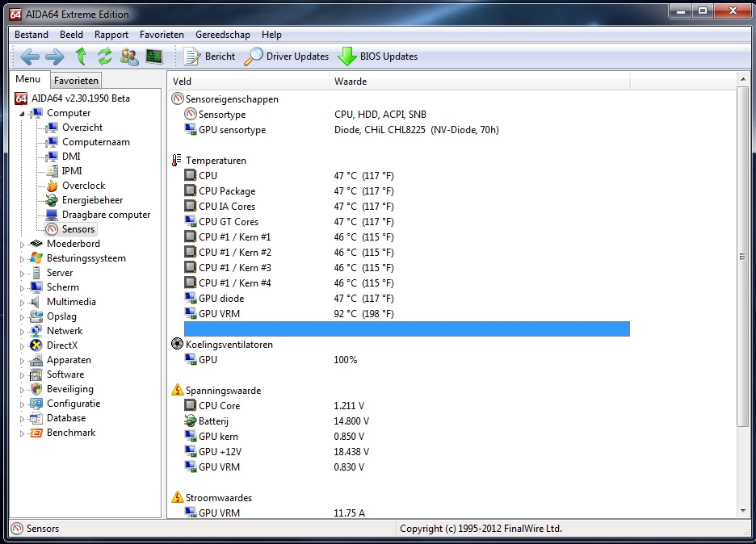756x544 pixels.
Task: Click the Multimedia speaker icon
Action: (x=36, y=302)
